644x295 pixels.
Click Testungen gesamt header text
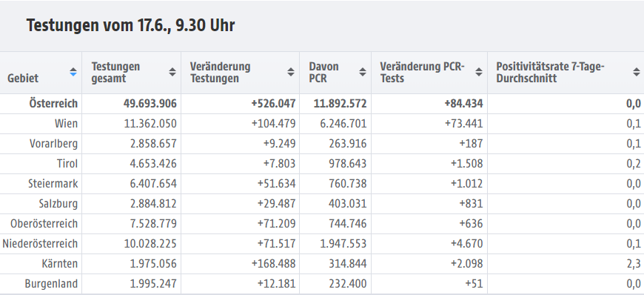115,73
